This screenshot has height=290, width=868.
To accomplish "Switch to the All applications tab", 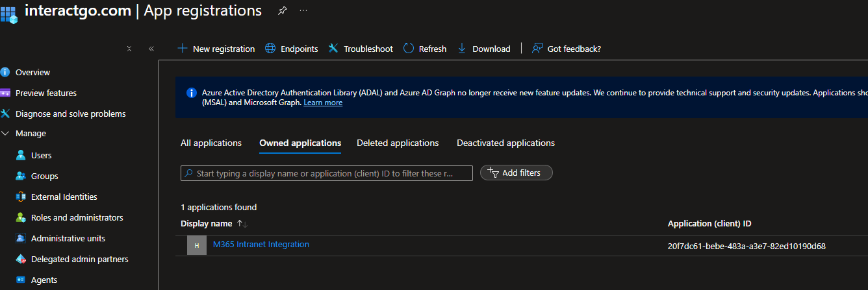I will (x=211, y=143).
